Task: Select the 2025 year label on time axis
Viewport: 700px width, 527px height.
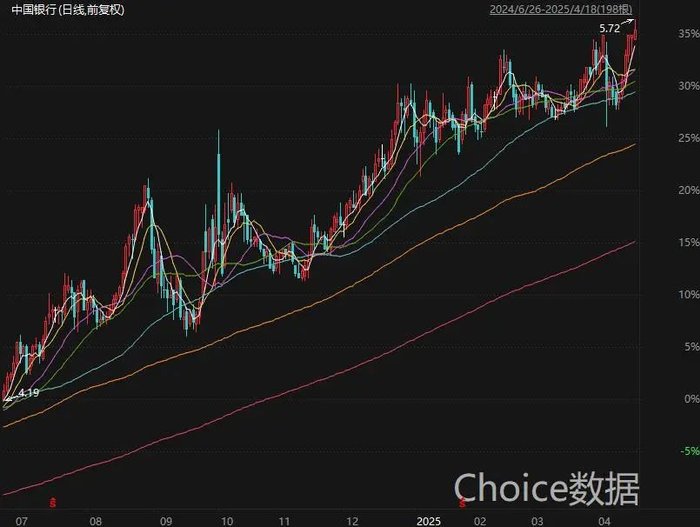Action: [x=428, y=521]
